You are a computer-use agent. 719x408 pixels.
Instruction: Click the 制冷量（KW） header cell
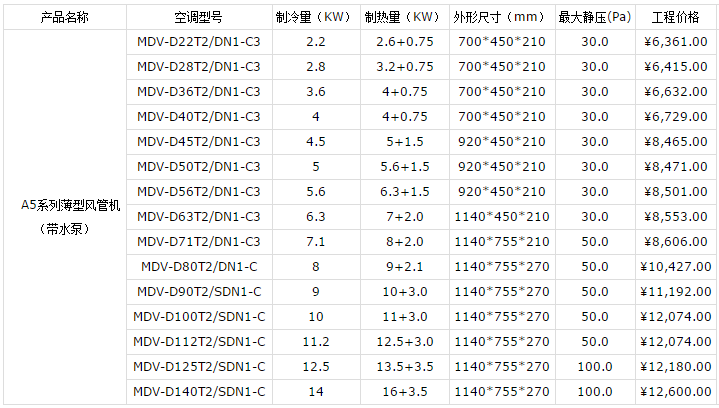pos(316,17)
